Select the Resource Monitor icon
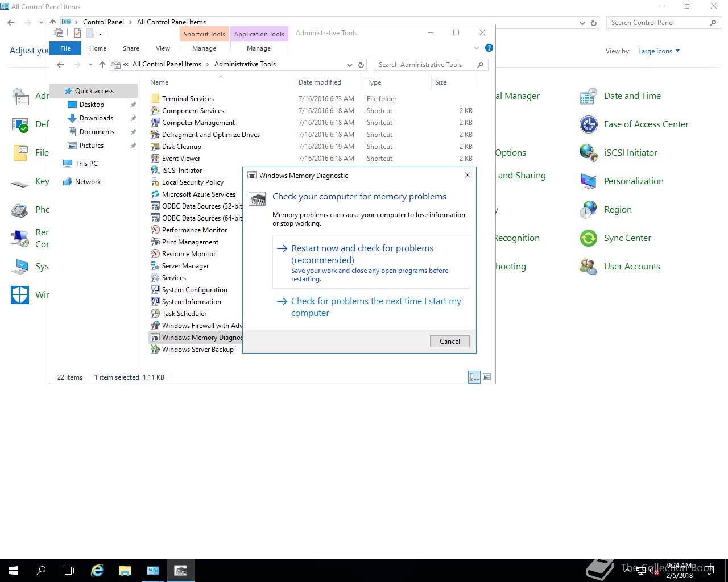The width and height of the screenshot is (728, 582). 155,254
